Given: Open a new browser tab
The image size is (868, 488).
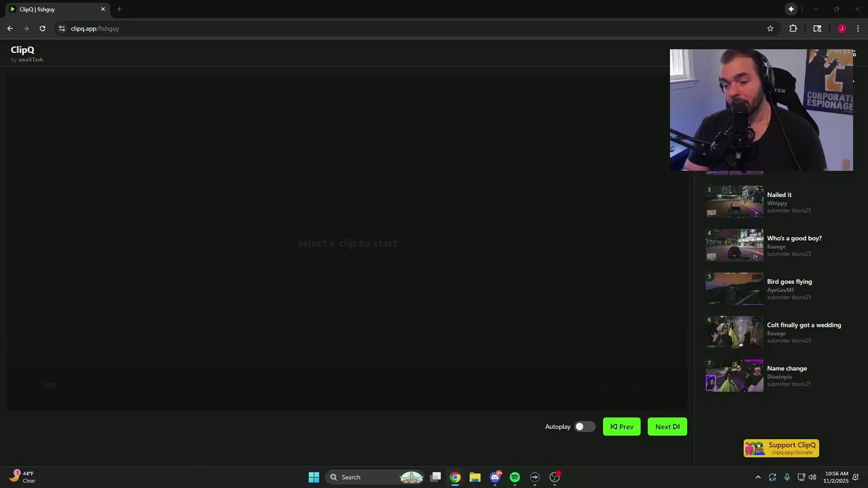Looking at the screenshot, I should 119,9.
